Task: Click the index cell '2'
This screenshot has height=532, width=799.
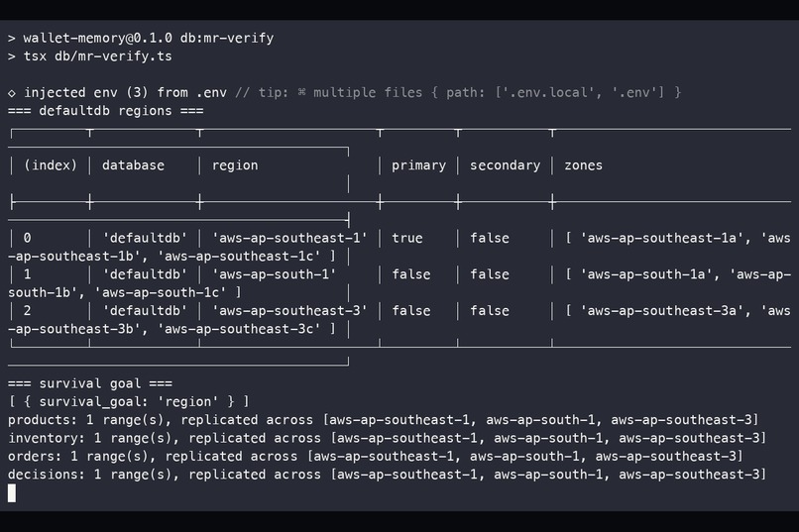Action: click(27, 311)
